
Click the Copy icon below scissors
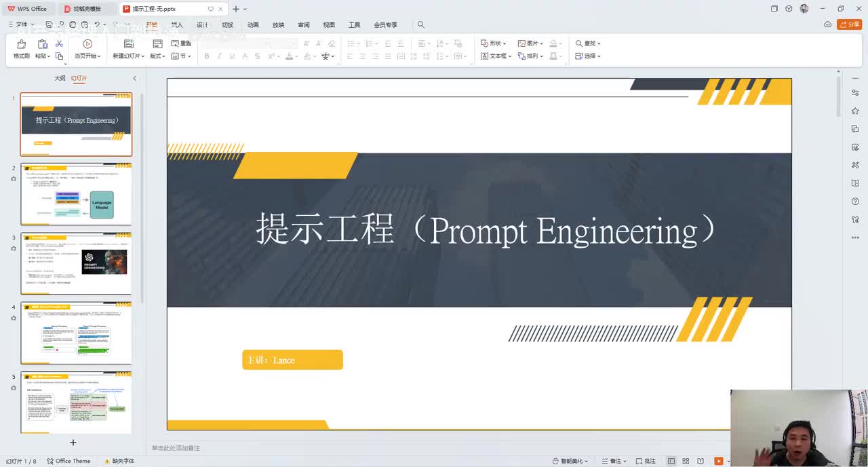point(59,56)
